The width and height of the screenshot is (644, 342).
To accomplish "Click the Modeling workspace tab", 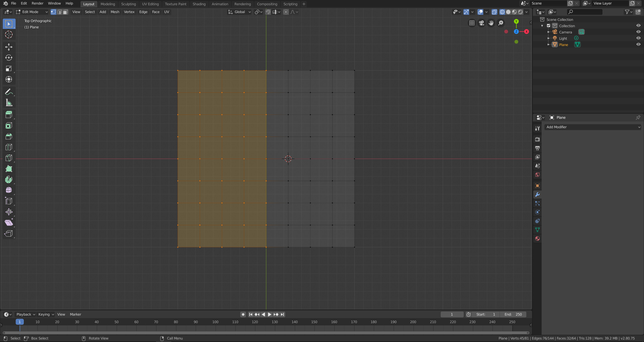I will pos(108,4).
